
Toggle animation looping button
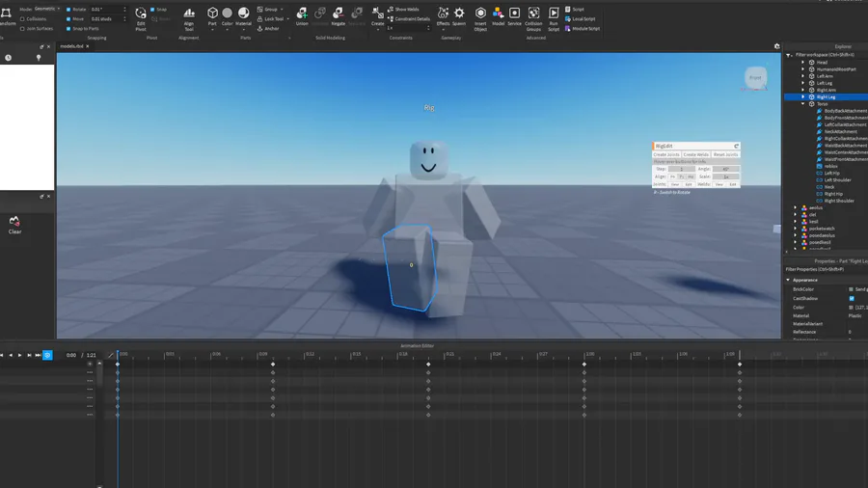coord(47,355)
